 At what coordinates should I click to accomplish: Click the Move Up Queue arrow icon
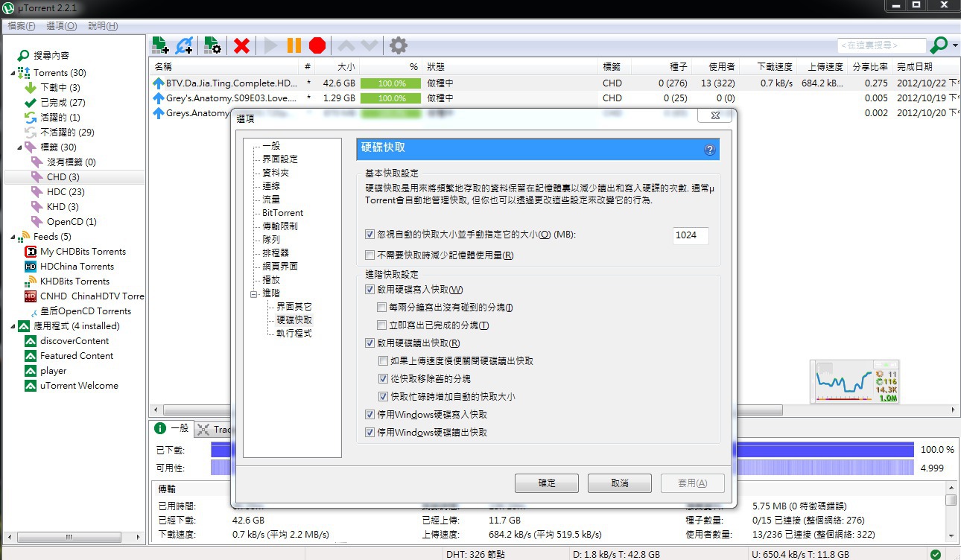coord(346,46)
